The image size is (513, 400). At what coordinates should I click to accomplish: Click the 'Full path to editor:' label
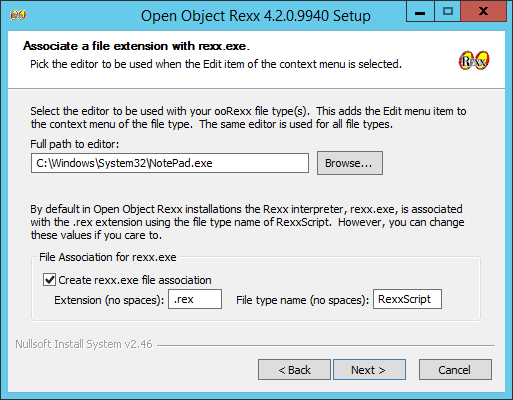[75, 144]
